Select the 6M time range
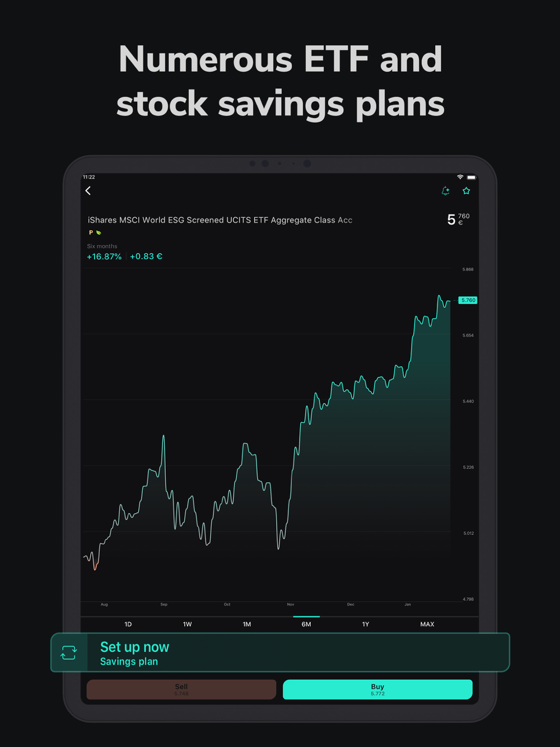Screen dimensions: 560x747 click(x=306, y=624)
